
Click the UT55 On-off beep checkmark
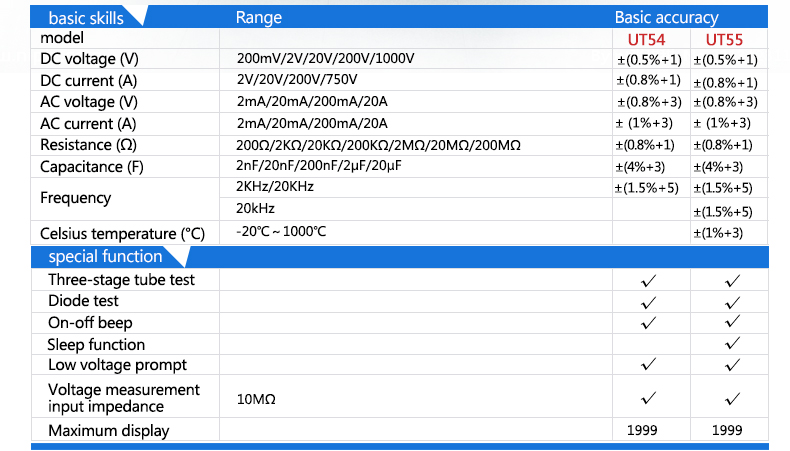733,322
